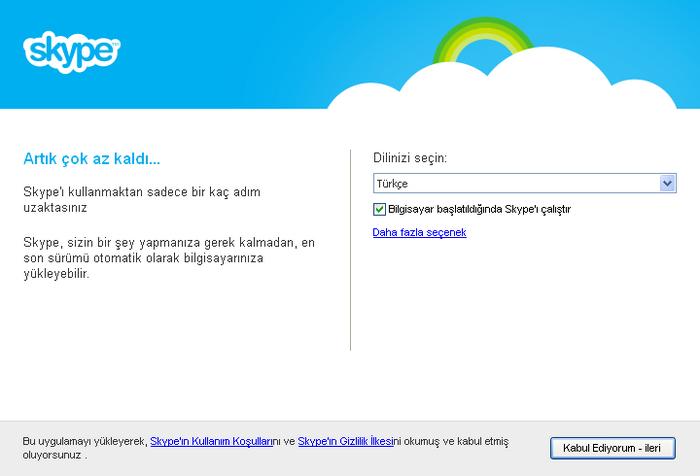700x476 pixels.
Task: Open the 'Skype'ın Gizlilik İlkesi' link
Action: [x=345, y=440]
